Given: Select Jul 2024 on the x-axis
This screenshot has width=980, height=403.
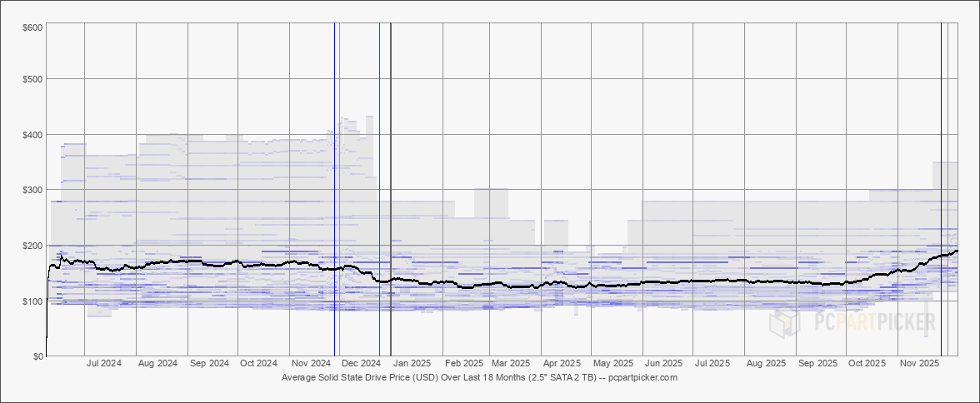Looking at the screenshot, I should click(x=104, y=364).
